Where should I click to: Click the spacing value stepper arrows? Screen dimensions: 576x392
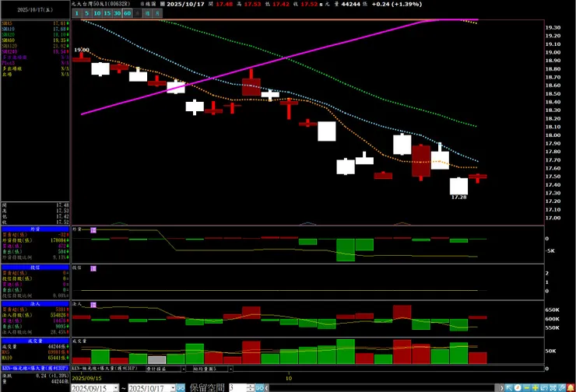[x=251, y=387]
